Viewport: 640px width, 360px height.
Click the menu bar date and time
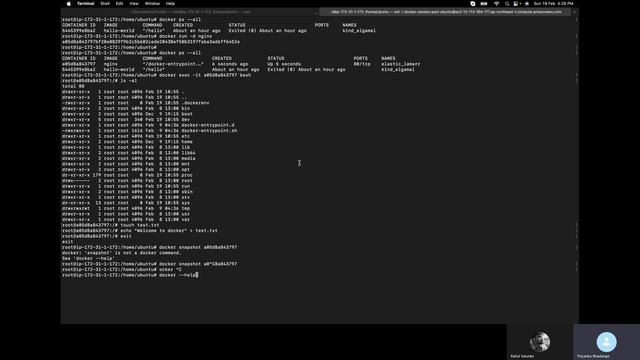pyautogui.click(x=553, y=4)
